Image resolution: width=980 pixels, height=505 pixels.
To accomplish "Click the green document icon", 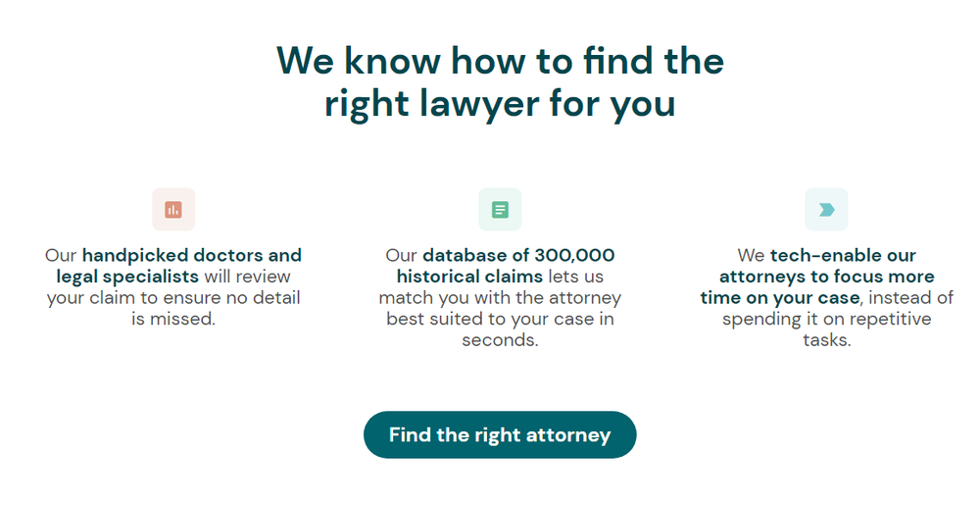I will tap(500, 210).
